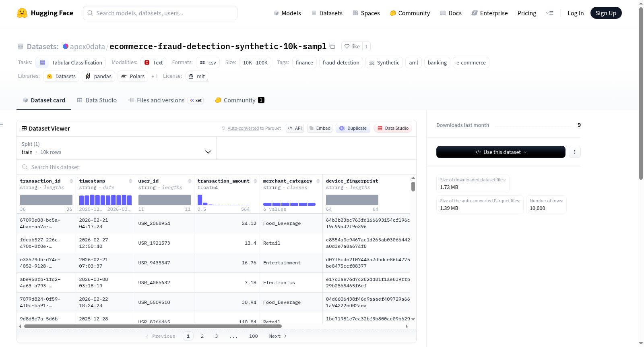
Task: Open Data Studio from the viewer header
Action: pos(393,128)
